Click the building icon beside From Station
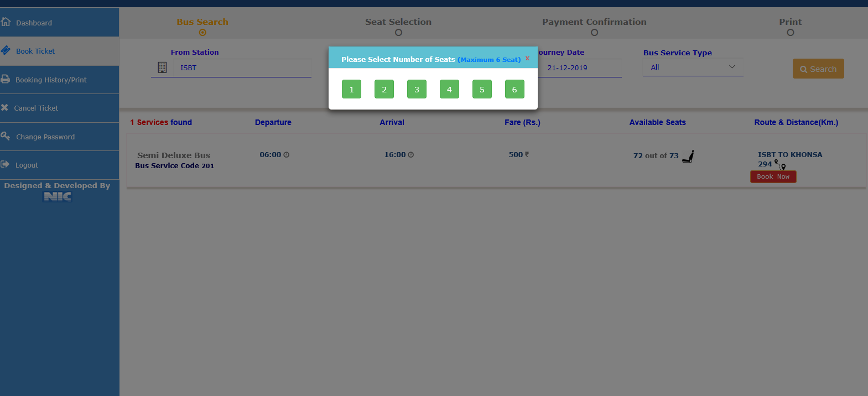This screenshot has height=396, width=868. coord(162,67)
